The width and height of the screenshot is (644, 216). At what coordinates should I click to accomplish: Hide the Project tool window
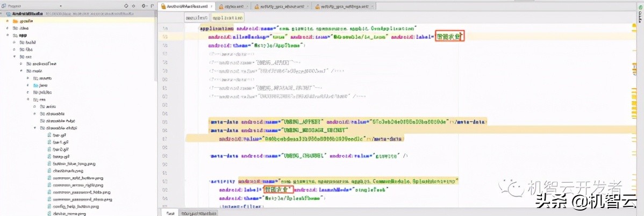tap(152, 6)
